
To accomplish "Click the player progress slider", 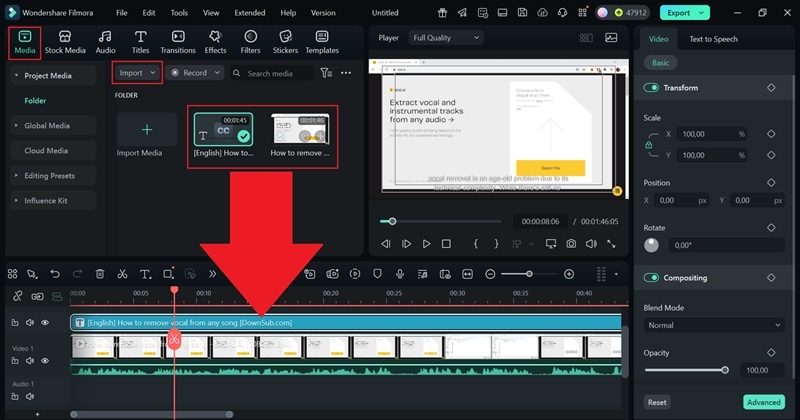I will pyautogui.click(x=441, y=221).
